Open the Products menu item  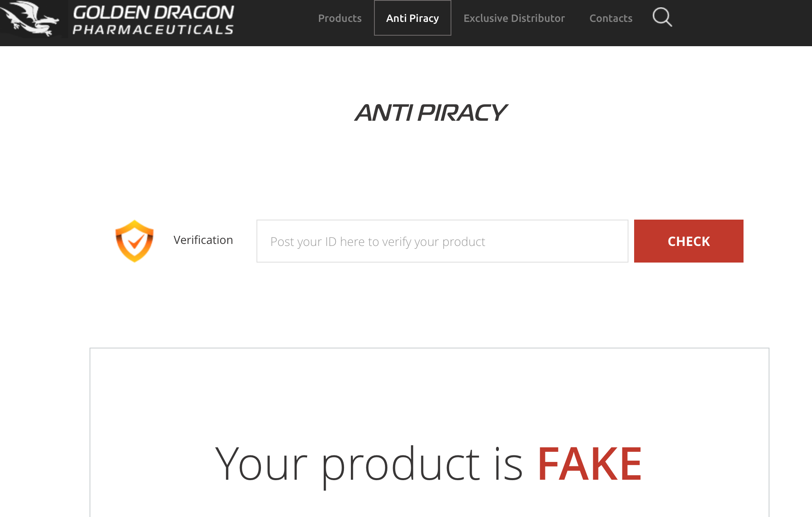point(340,18)
